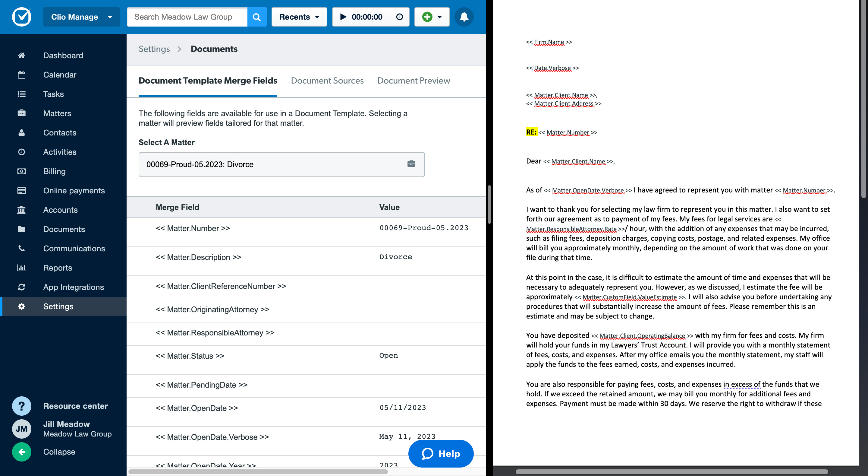Click the << Matter.Status >> merge field
The width and height of the screenshot is (868, 476).
[190, 356]
